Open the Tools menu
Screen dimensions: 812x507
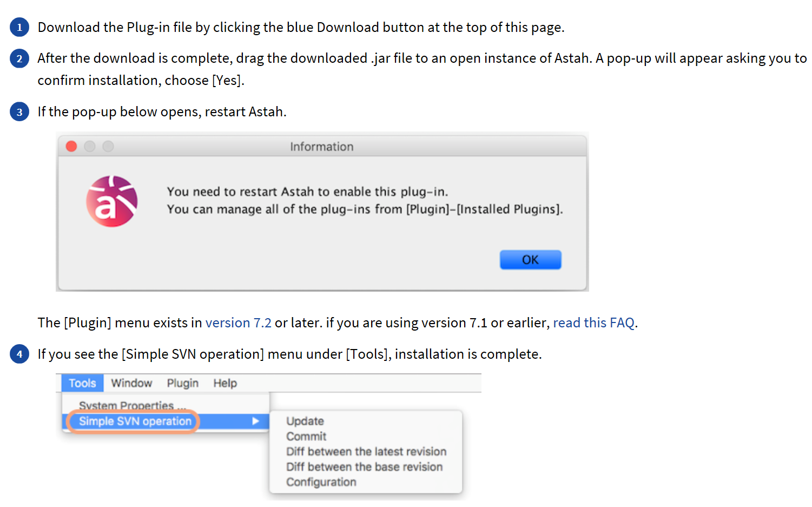[x=82, y=383]
